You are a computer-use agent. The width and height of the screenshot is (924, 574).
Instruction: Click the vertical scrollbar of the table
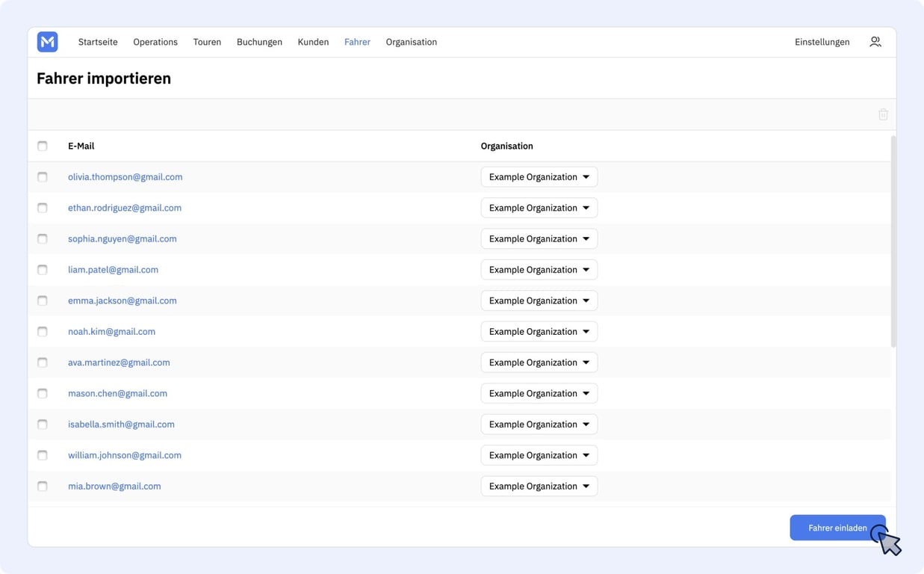coord(893,241)
